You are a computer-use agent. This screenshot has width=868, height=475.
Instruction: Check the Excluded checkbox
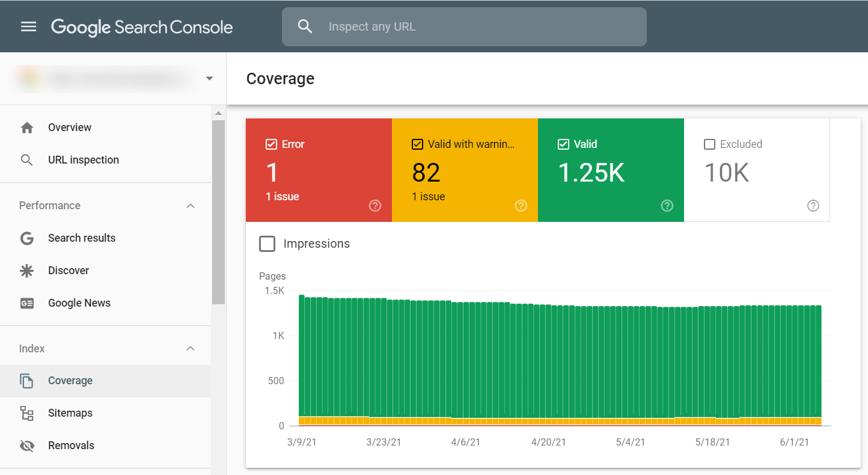pyautogui.click(x=709, y=144)
